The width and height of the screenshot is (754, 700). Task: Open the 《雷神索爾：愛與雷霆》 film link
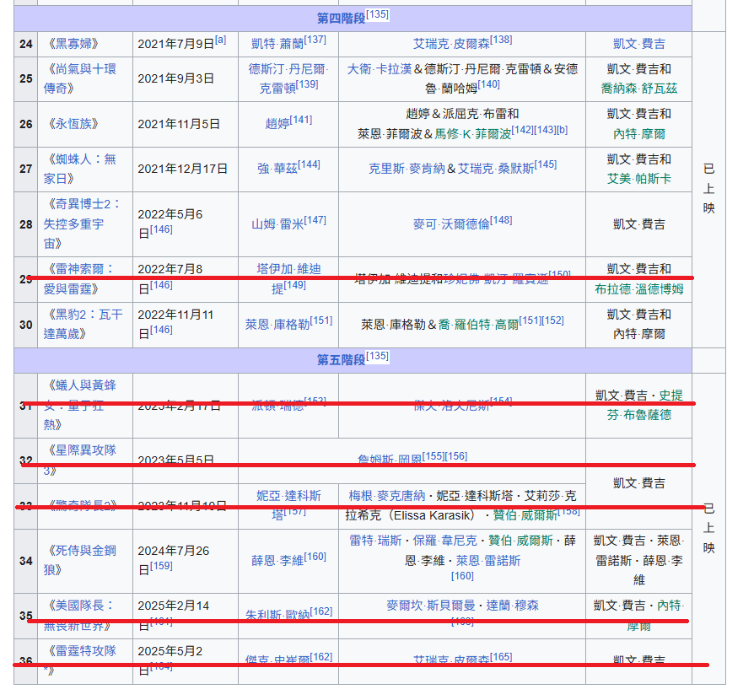pyautogui.click(x=80, y=279)
